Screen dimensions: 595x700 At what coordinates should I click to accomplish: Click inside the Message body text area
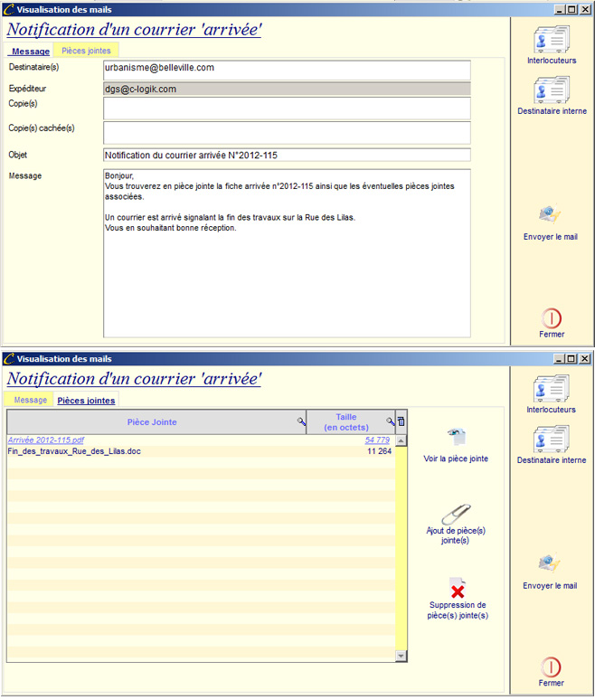(287, 271)
